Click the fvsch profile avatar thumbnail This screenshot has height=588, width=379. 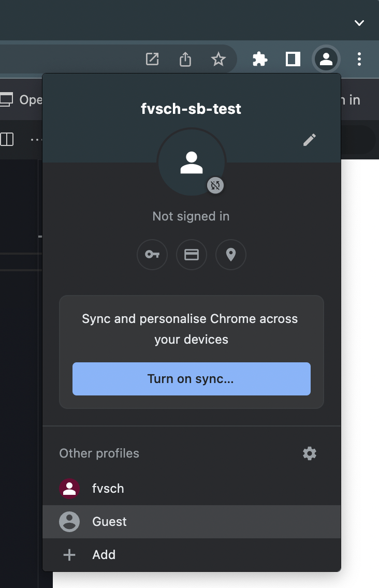pyautogui.click(x=69, y=489)
